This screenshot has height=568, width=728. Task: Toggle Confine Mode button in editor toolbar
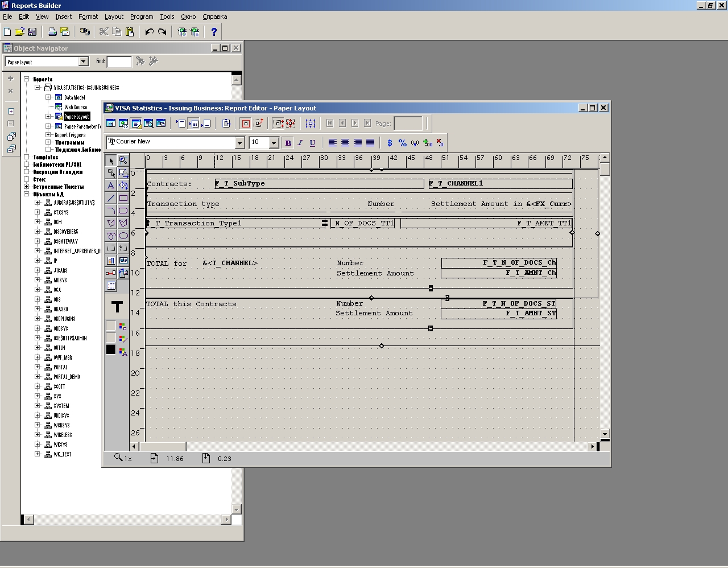[x=246, y=123]
